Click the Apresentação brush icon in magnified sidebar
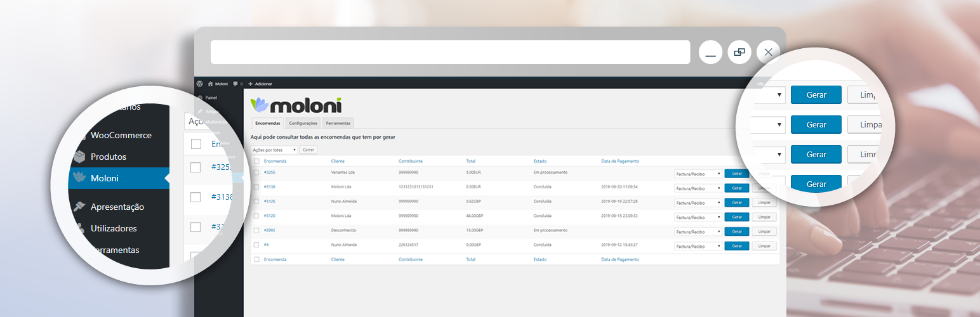The width and height of the screenshot is (980, 317). 79,207
